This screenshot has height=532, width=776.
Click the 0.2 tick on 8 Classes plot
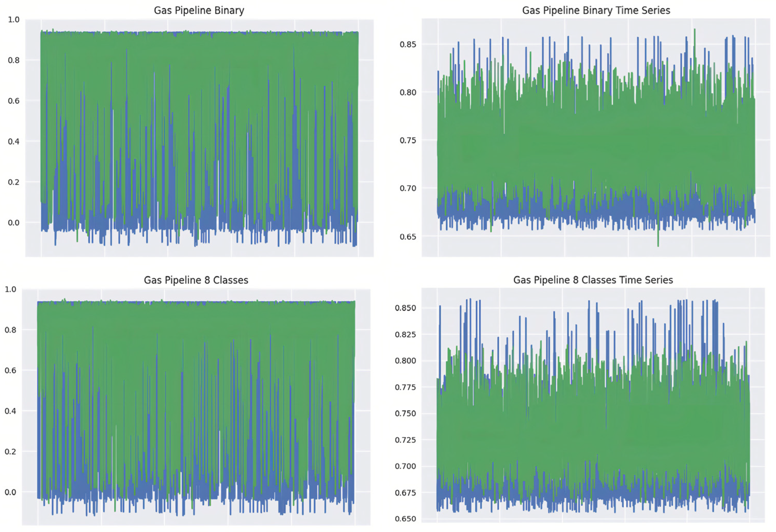(10, 451)
